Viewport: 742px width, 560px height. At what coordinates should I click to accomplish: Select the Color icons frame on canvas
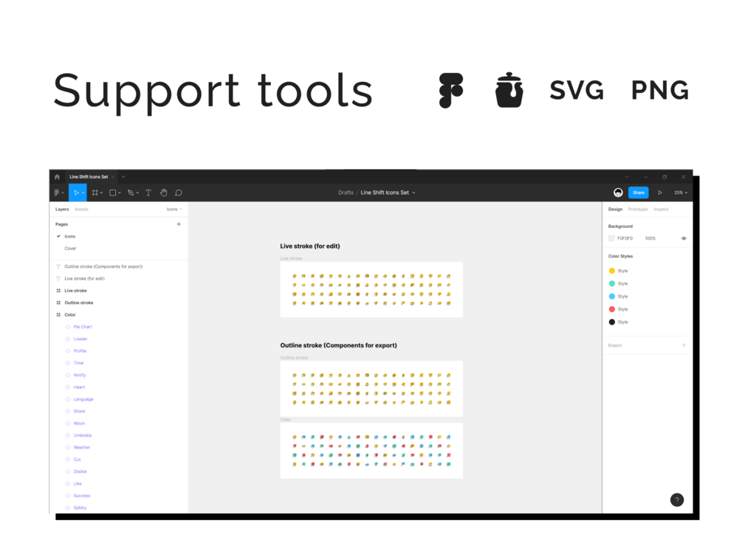(371, 451)
